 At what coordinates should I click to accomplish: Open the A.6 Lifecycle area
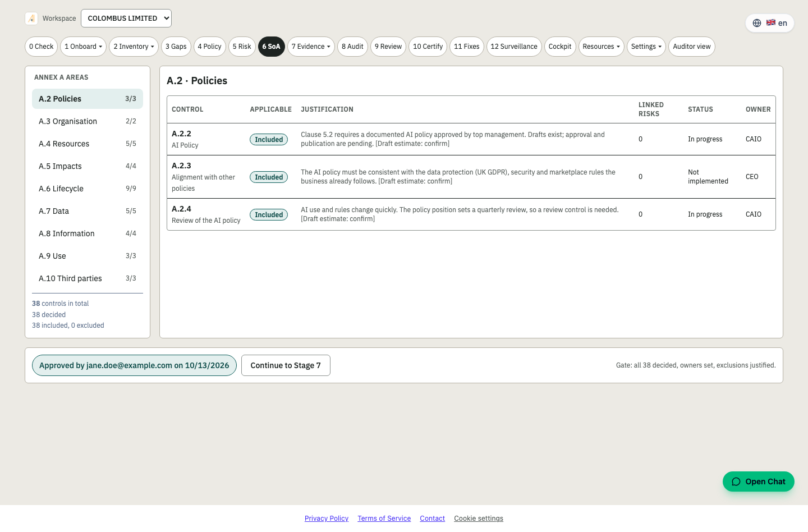88,189
